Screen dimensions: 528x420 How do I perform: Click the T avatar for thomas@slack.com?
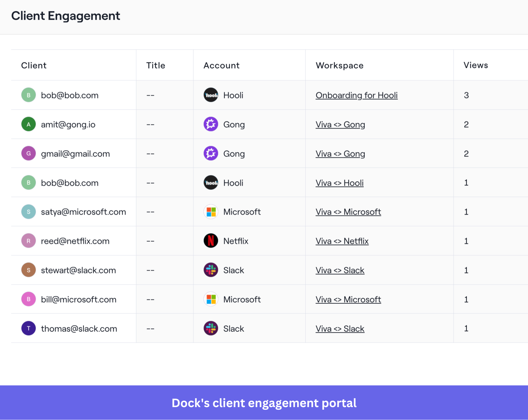pyautogui.click(x=28, y=328)
